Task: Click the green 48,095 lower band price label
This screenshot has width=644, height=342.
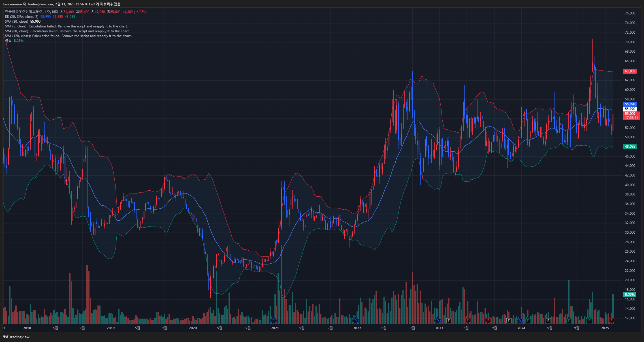Action: pyautogui.click(x=630, y=147)
